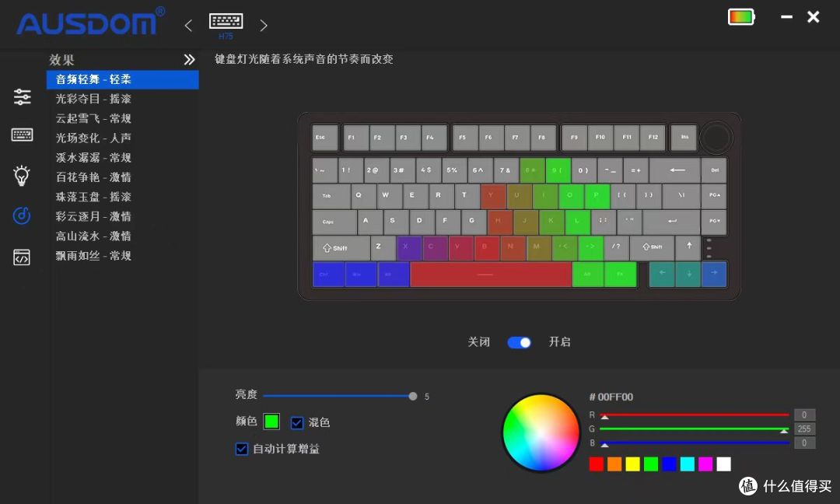Viewport: 840px width, 504px height.
Task: Click the Q key on keyboard preview
Action: 364,196
